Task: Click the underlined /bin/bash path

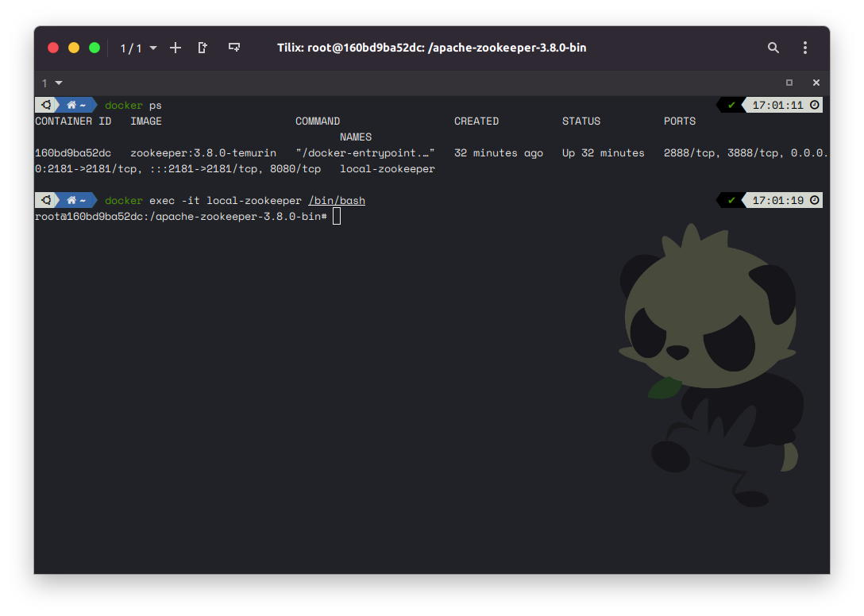Action: pyautogui.click(x=337, y=201)
